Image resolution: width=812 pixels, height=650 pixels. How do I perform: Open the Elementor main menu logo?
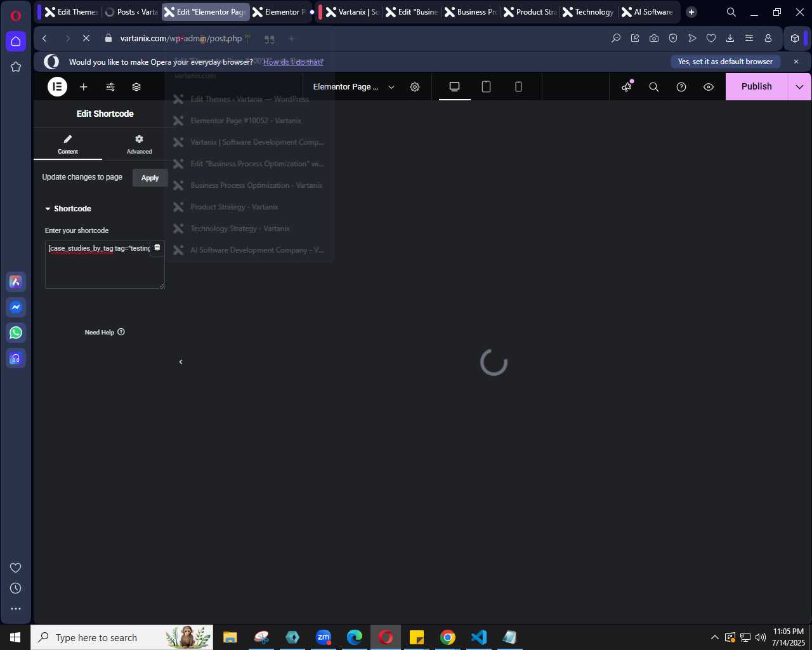[57, 87]
